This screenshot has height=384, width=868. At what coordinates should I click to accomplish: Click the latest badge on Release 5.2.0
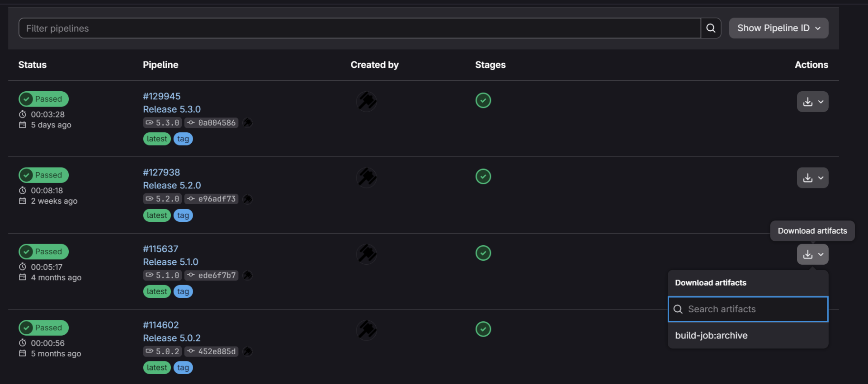(x=157, y=215)
